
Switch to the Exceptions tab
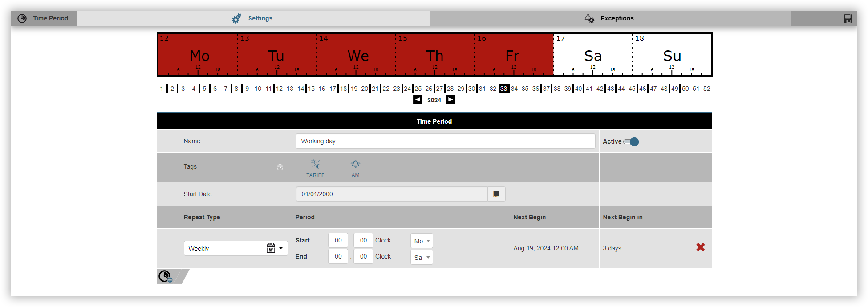(610, 18)
